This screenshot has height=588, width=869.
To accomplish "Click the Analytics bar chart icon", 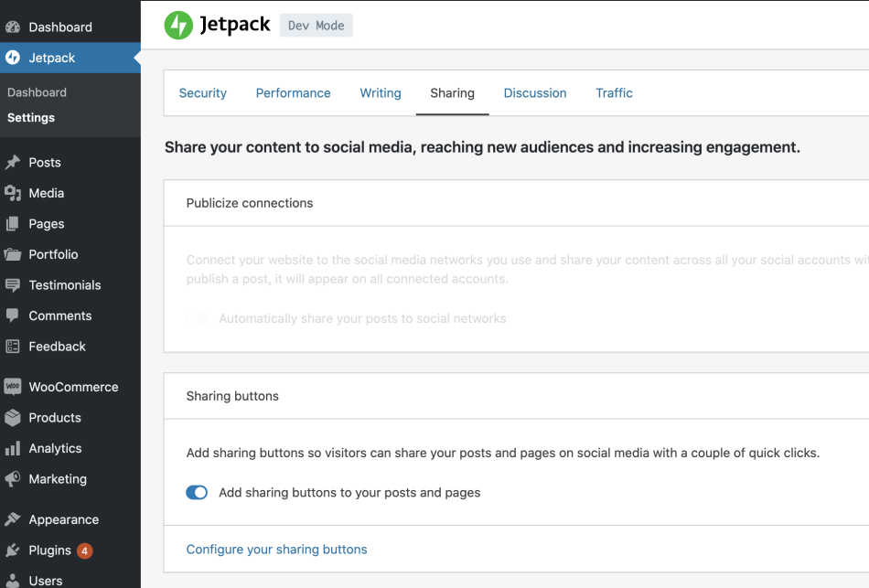I will point(13,448).
